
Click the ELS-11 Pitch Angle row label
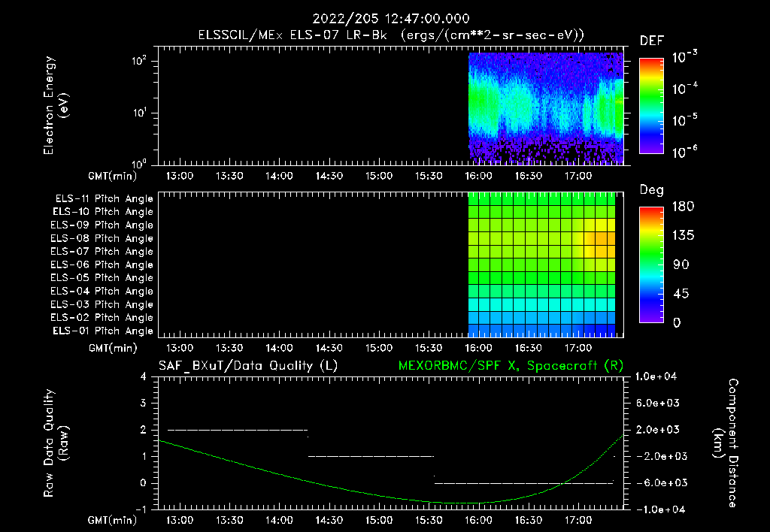(104, 199)
